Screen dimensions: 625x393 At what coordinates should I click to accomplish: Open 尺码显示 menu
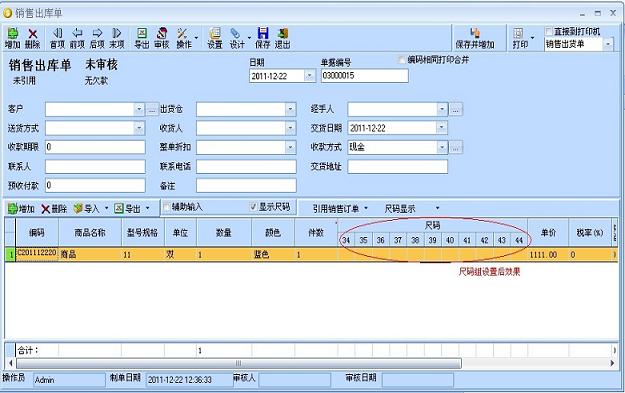(x=412, y=208)
